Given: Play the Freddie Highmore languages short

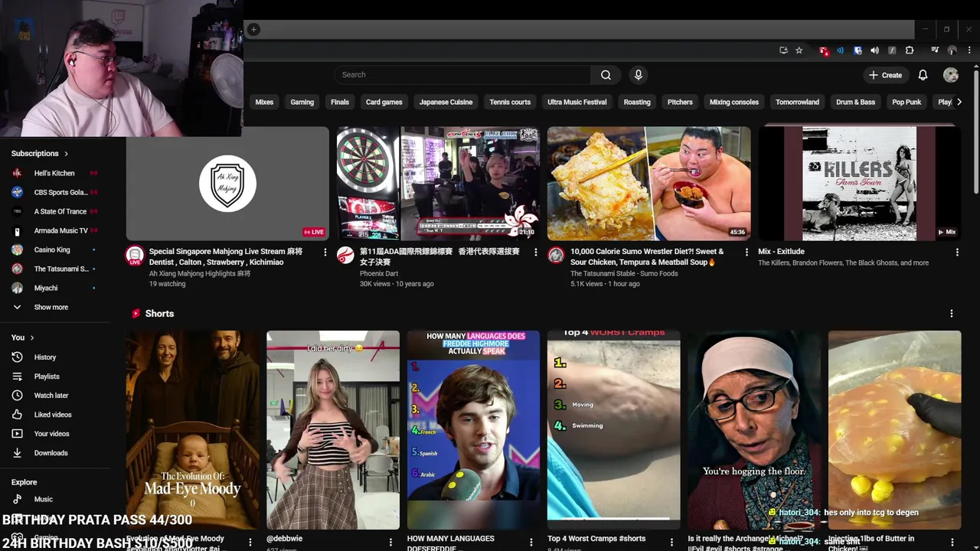Looking at the screenshot, I should coord(473,430).
